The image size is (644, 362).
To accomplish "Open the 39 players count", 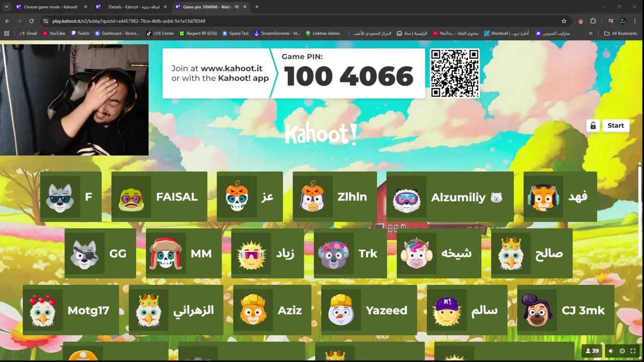I will click(593, 351).
